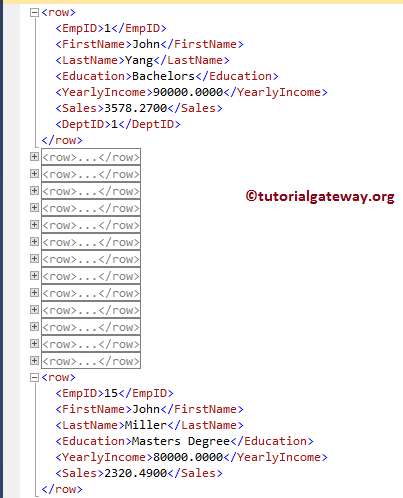
Task: Expand the second collapsed row below DeptID 1 block
Action: pyautogui.click(x=34, y=174)
